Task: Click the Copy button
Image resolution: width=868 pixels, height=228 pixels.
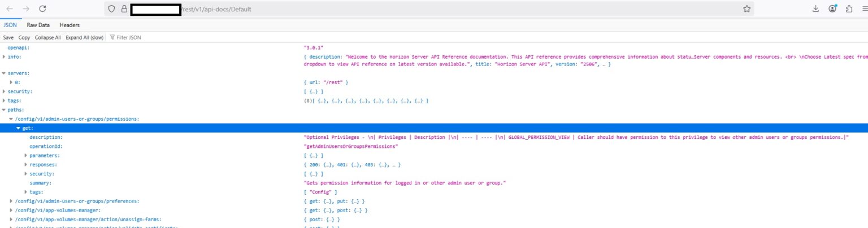Action: pyautogui.click(x=24, y=37)
